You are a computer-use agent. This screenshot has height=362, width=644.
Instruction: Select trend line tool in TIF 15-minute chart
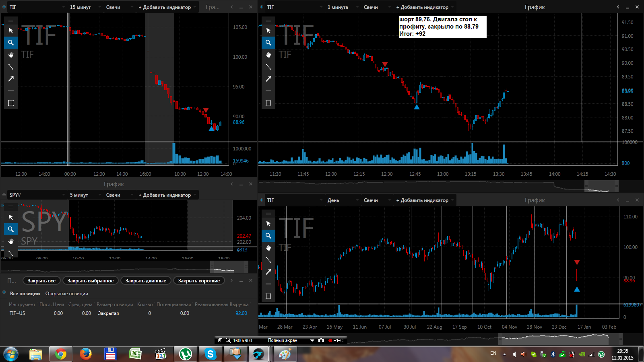pyautogui.click(x=11, y=67)
